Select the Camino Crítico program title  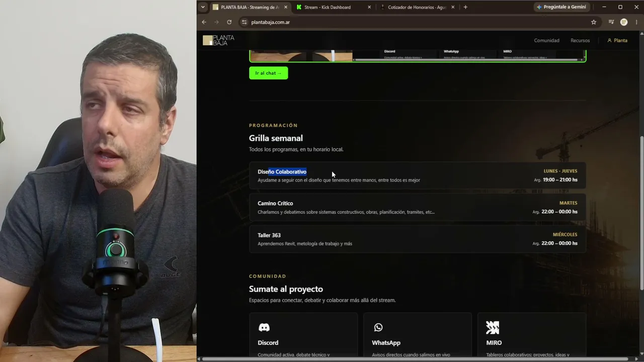point(275,203)
